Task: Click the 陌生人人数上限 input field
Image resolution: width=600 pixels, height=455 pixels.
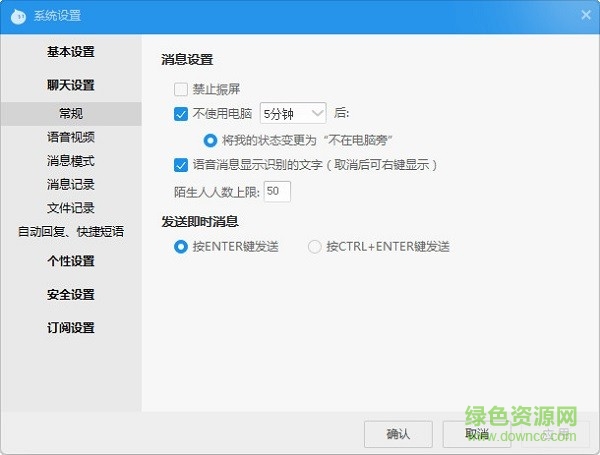Action: 277,190
